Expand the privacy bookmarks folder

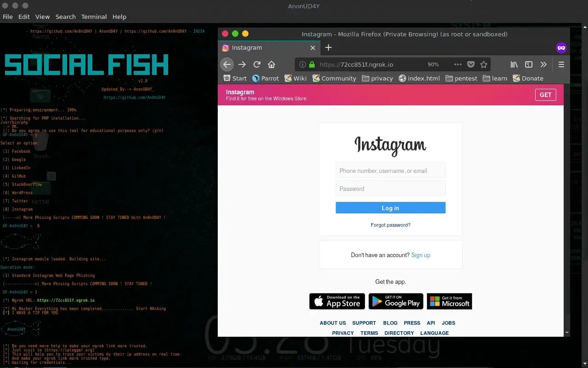coord(378,78)
